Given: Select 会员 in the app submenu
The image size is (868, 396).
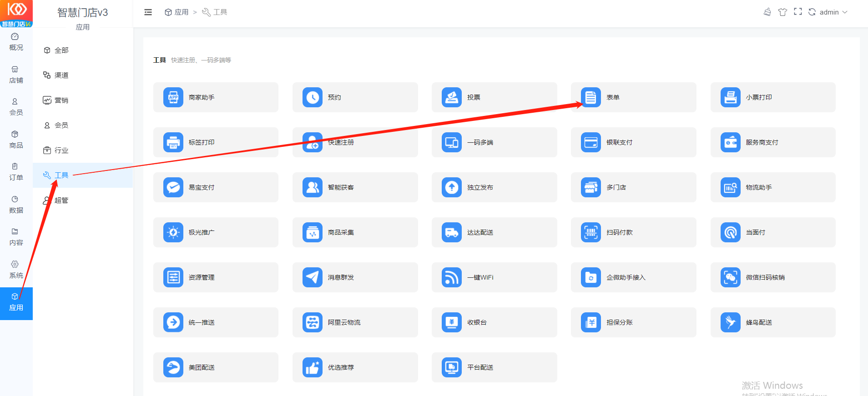Looking at the screenshot, I should point(83,125).
